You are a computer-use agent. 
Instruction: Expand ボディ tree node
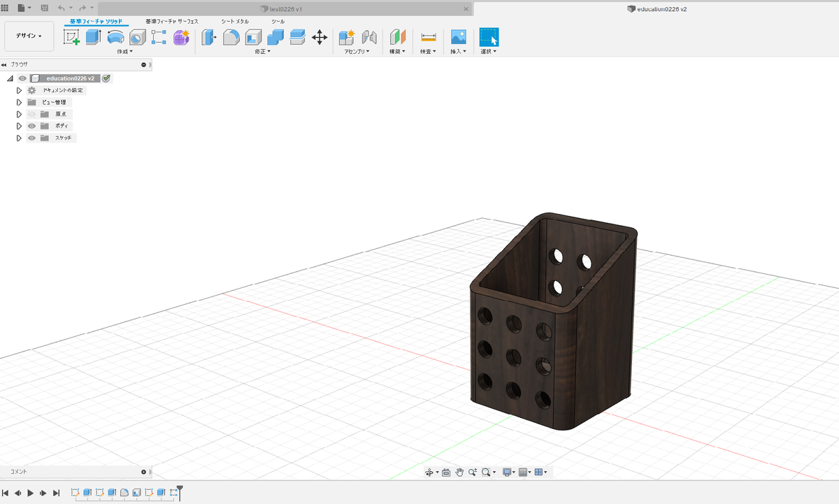point(20,126)
